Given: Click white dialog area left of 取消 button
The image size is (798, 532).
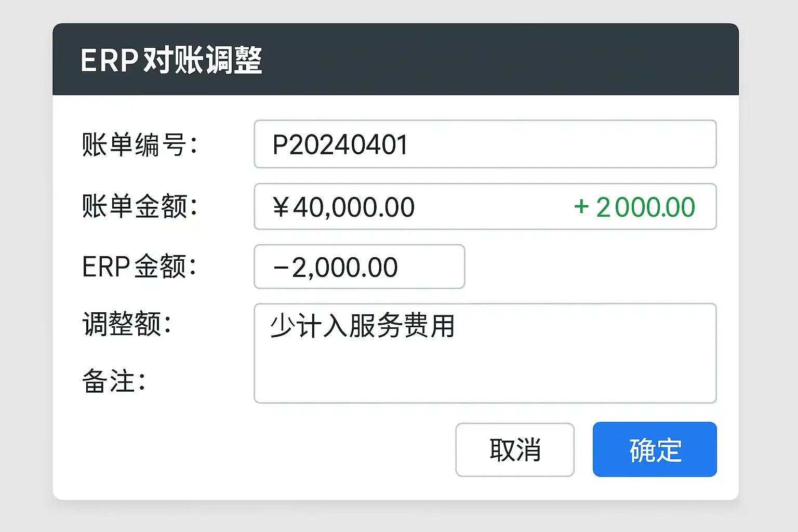Looking at the screenshot, I should tap(260, 450).
